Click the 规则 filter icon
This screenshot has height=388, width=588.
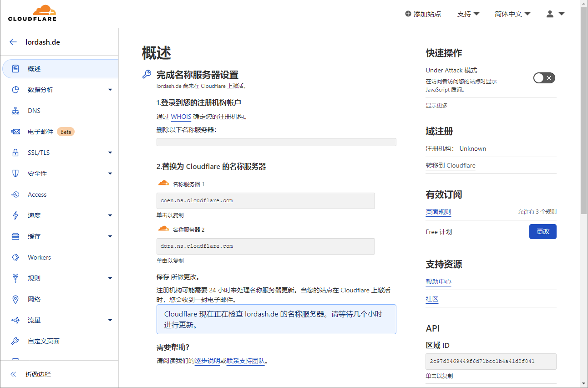pyautogui.click(x=15, y=278)
